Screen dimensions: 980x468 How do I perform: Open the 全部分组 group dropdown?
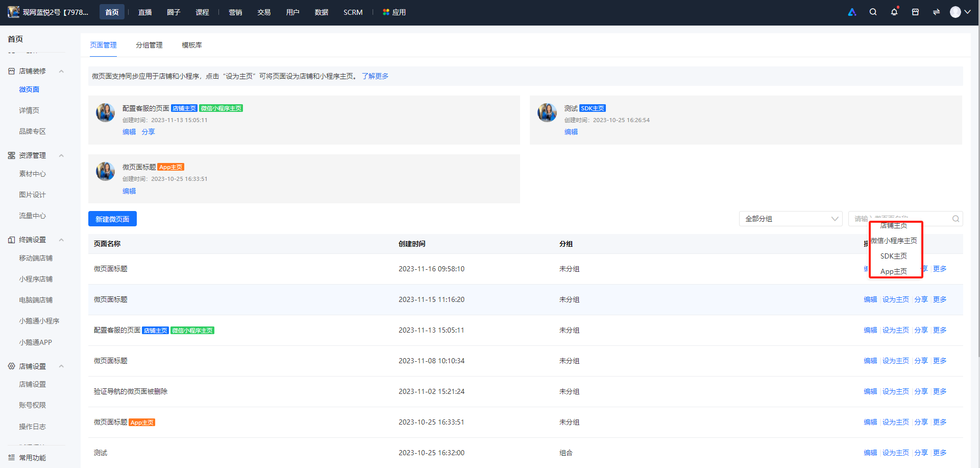[x=790, y=219]
